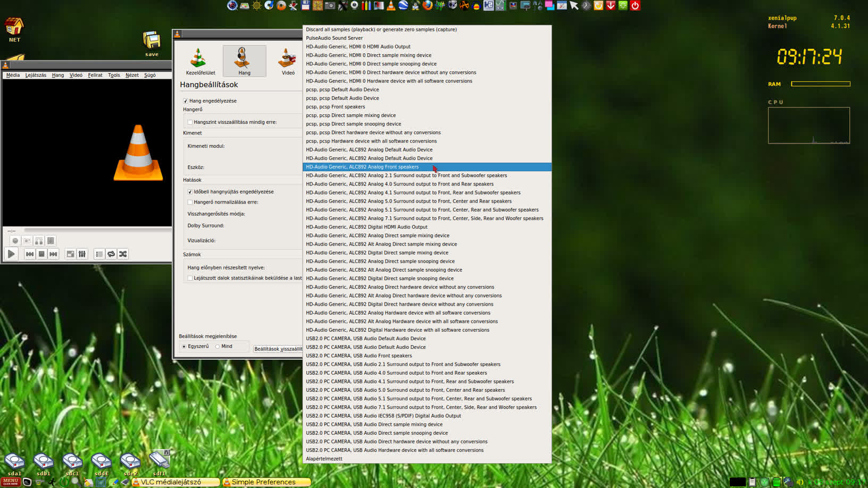
Task: Open the sdf1 USB drive icon
Action: [x=159, y=464]
